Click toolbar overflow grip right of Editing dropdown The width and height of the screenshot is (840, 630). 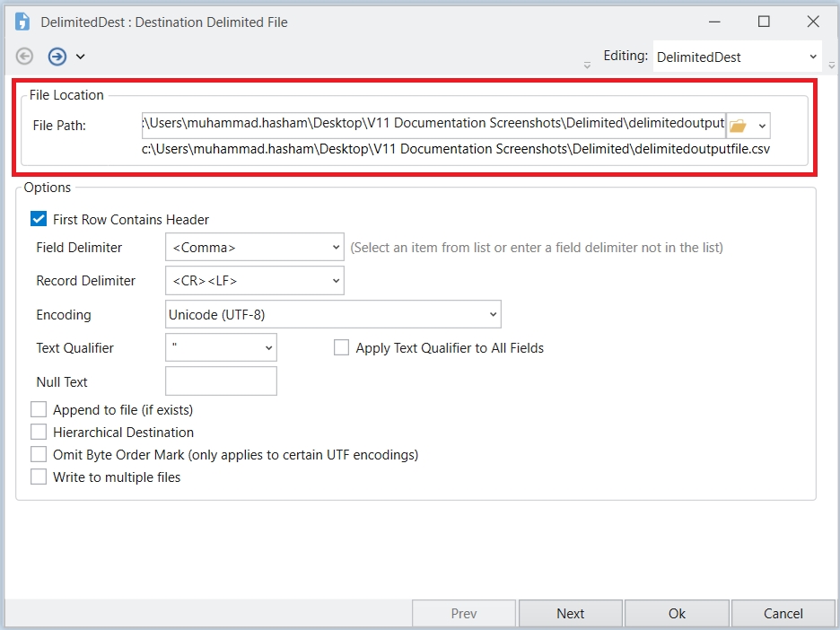832,64
